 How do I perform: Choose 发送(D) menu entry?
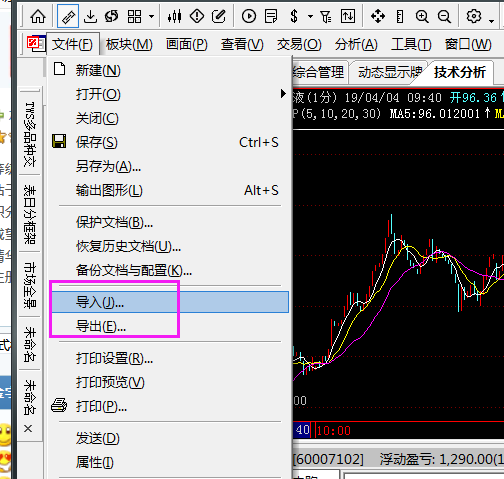(169, 438)
